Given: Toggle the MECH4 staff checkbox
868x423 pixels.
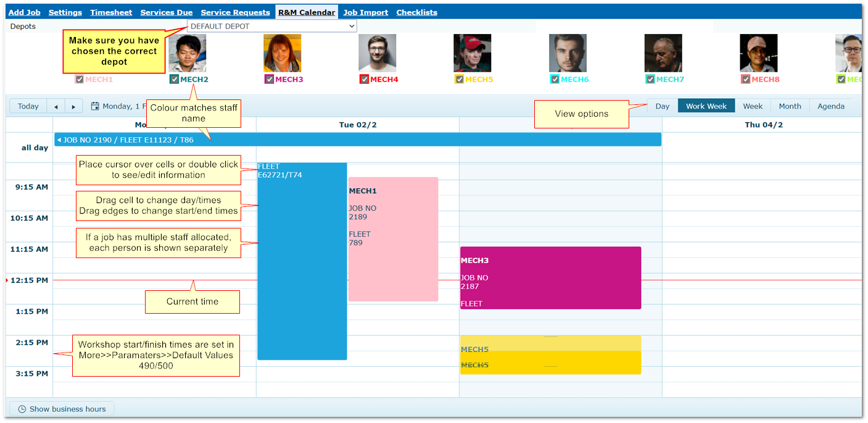Looking at the screenshot, I should point(364,79).
